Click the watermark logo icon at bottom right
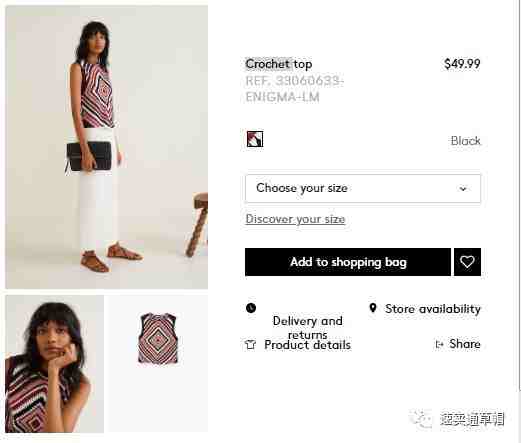Image resolution: width=521 pixels, height=443 pixels. (420, 419)
